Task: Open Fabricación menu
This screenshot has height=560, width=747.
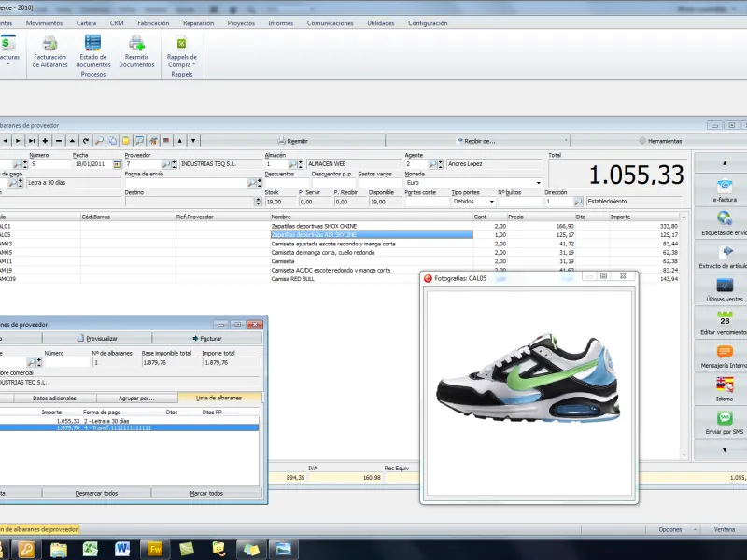Action: pyautogui.click(x=153, y=22)
